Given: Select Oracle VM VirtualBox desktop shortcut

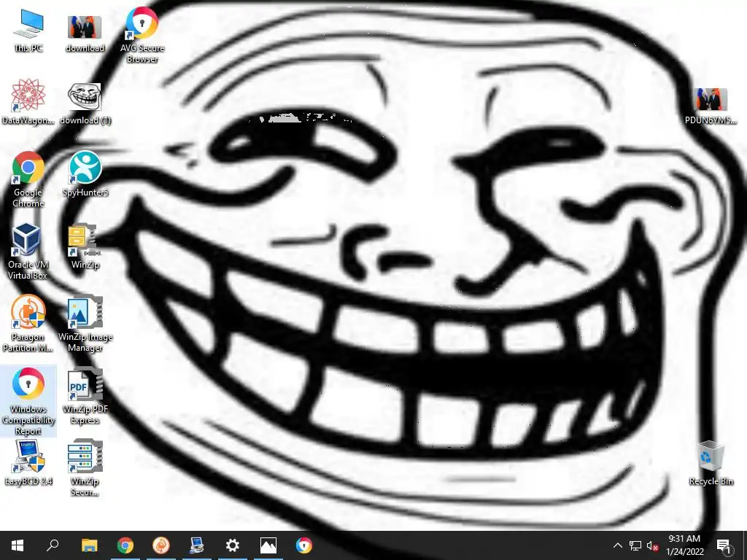Looking at the screenshot, I should pyautogui.click(x=28, y=252).
